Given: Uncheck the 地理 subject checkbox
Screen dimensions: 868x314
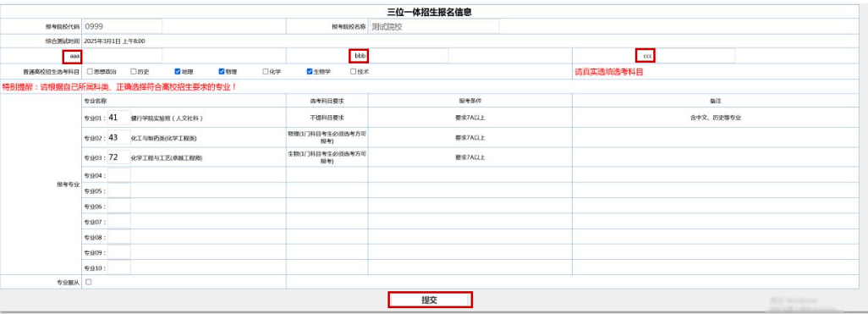Looking at the screenshot, I should click(178, 71).
